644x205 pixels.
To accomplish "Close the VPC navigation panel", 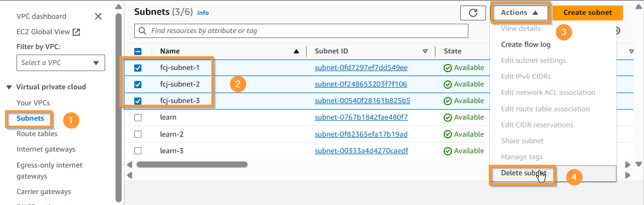I will click(x=98, y=17).
